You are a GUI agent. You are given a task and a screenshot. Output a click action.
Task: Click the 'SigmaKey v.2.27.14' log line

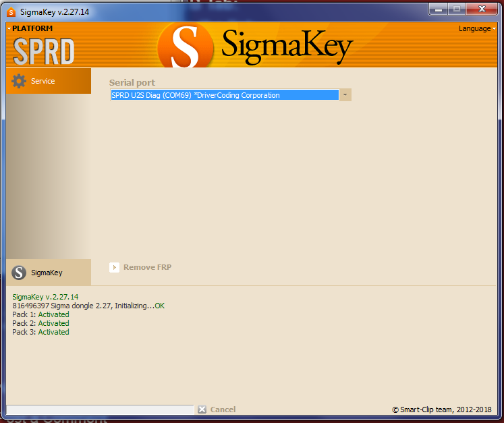(45, 297)
